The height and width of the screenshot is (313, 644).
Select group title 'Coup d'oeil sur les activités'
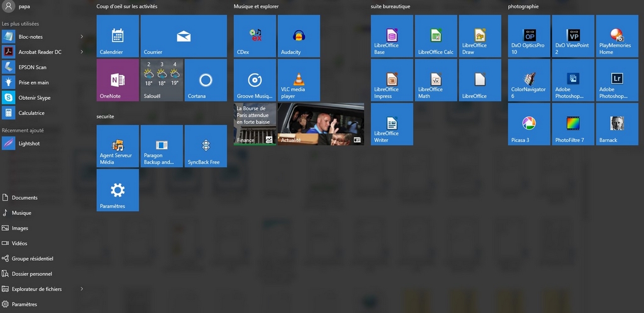coord(127,6)
